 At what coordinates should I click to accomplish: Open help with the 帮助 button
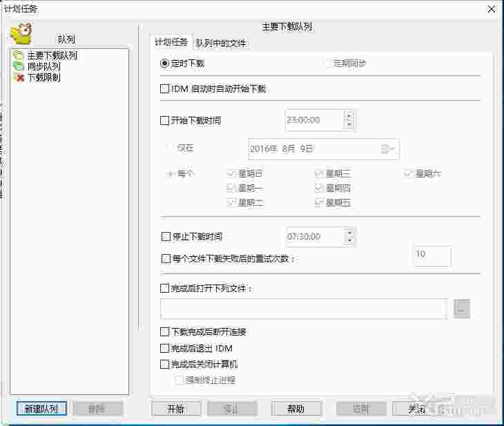point(295,409)
